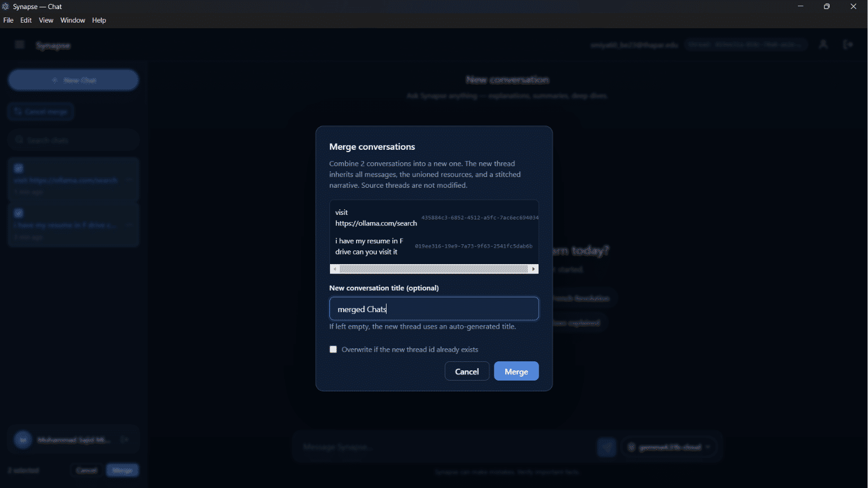The image size is (868, 488).
Task: Click the logout icon in header
Action: [848, 45]
